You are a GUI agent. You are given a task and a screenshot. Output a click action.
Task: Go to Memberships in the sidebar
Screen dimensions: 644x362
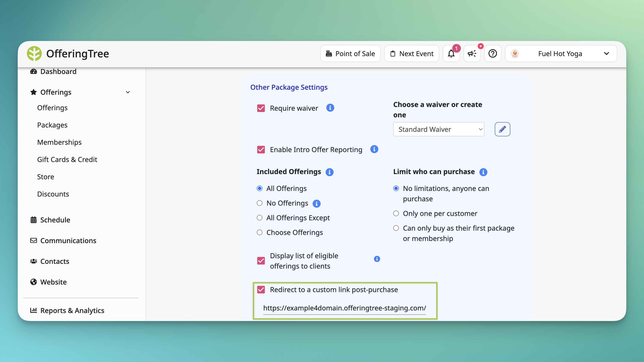59,142
